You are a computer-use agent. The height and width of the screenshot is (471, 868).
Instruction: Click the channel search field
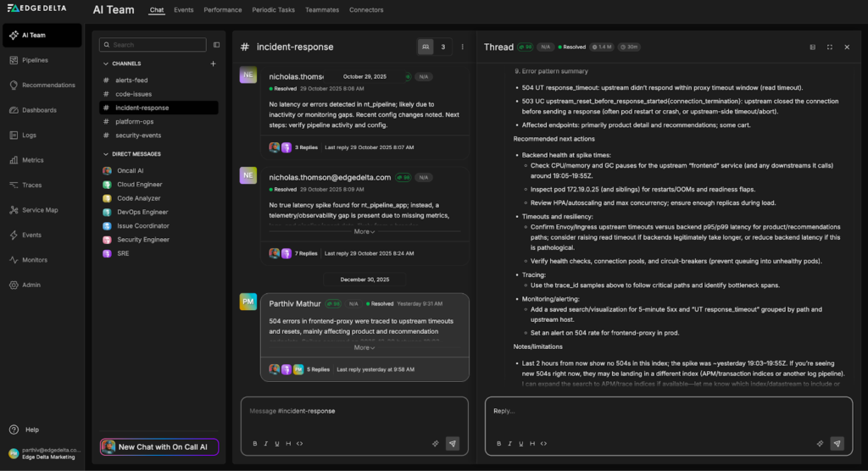156,45
